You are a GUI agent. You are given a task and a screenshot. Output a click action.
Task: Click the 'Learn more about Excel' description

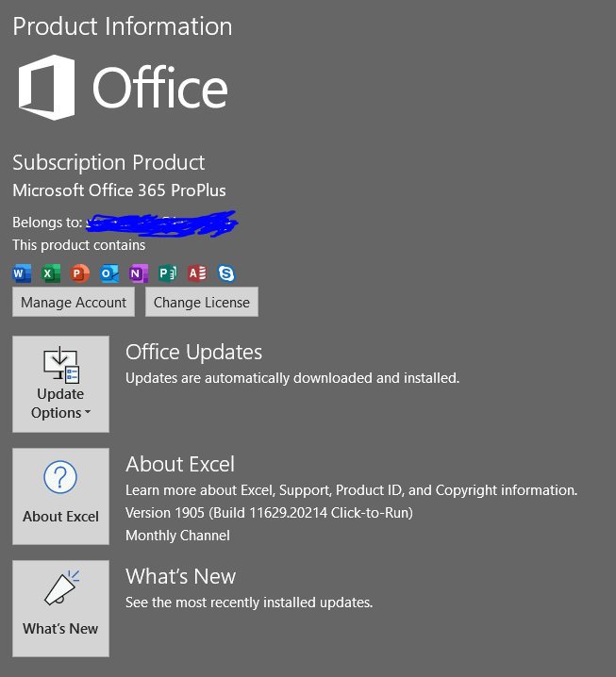point(352,490)
